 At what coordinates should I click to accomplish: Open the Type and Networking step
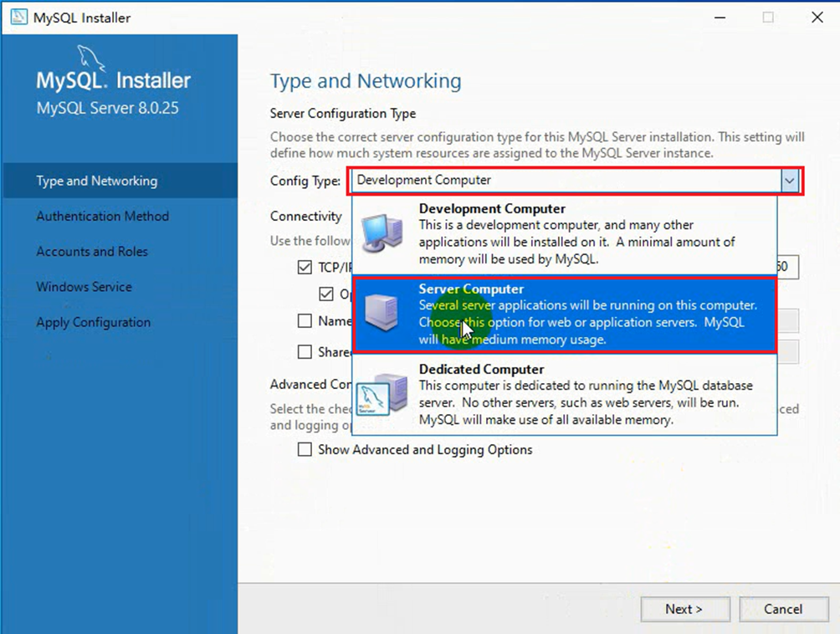click(120, 181)
